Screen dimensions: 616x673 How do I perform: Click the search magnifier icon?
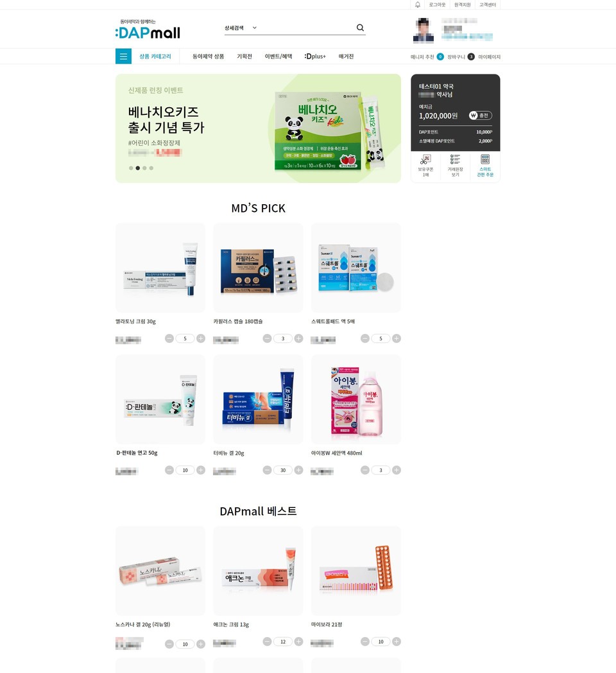[361, 28]
